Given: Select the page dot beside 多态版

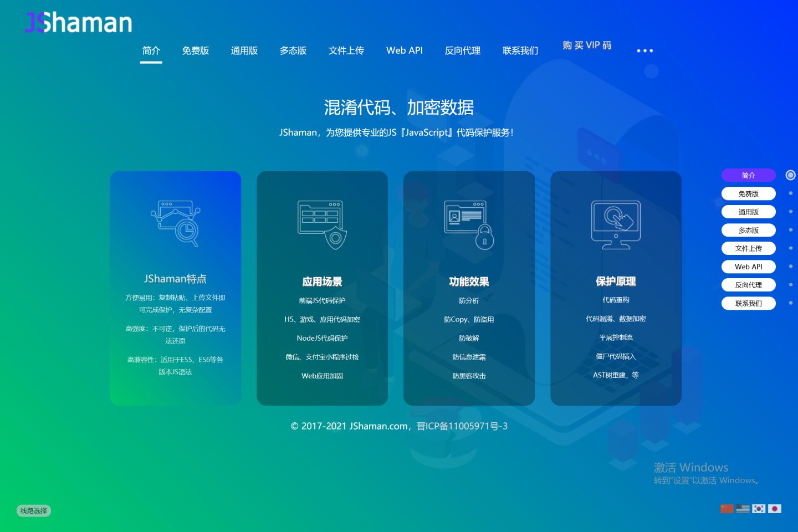Looking at the screenshot, I should pos(791,230).
